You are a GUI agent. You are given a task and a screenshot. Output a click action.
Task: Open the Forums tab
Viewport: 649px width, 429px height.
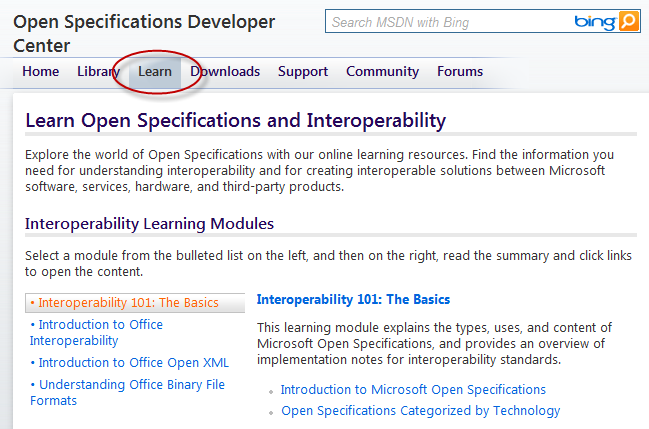tap(460, 71)
